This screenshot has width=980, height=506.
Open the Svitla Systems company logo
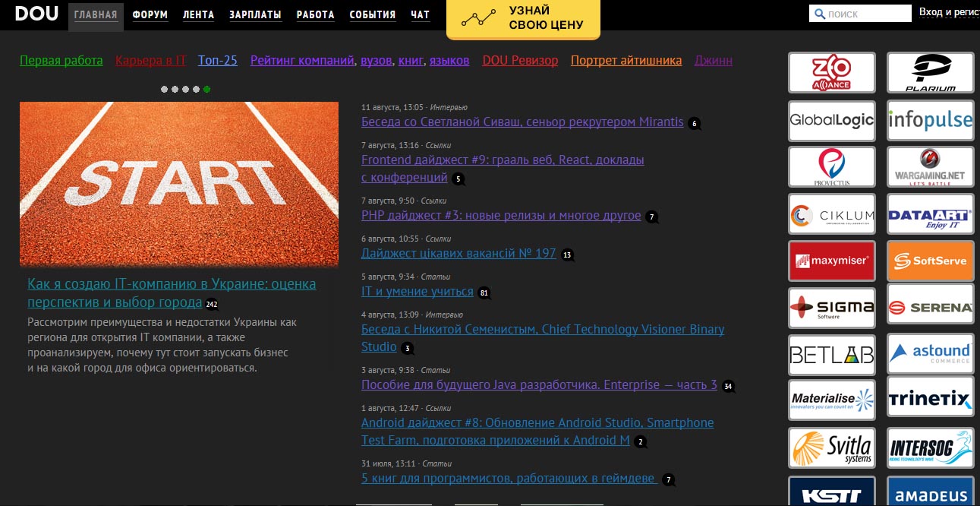coord(832,448)
